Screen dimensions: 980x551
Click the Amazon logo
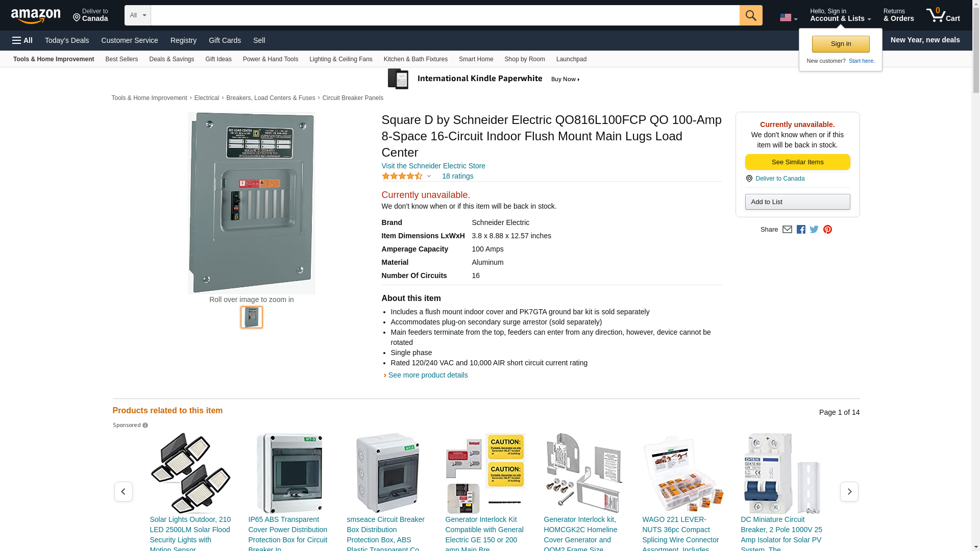[36, 16]
